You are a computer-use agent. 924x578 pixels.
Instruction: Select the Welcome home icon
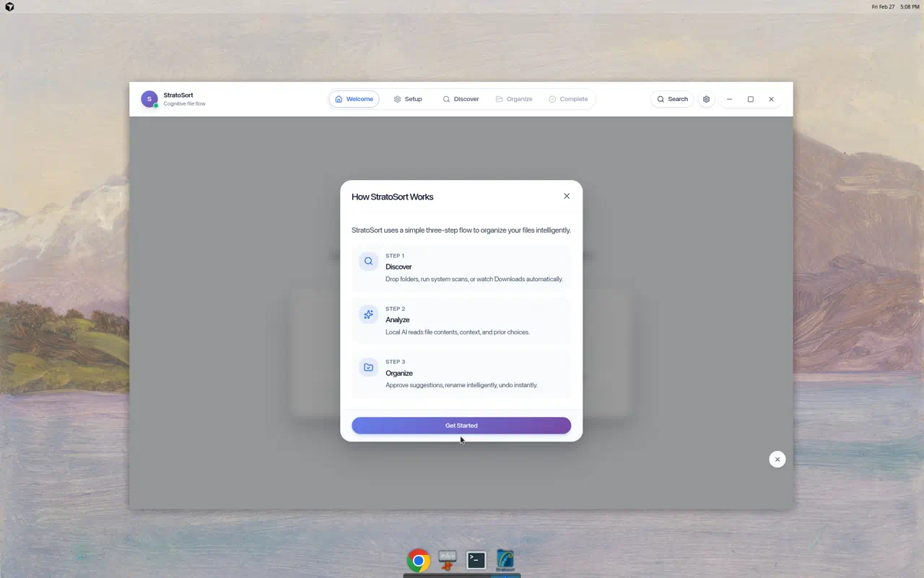coord(338,99)
